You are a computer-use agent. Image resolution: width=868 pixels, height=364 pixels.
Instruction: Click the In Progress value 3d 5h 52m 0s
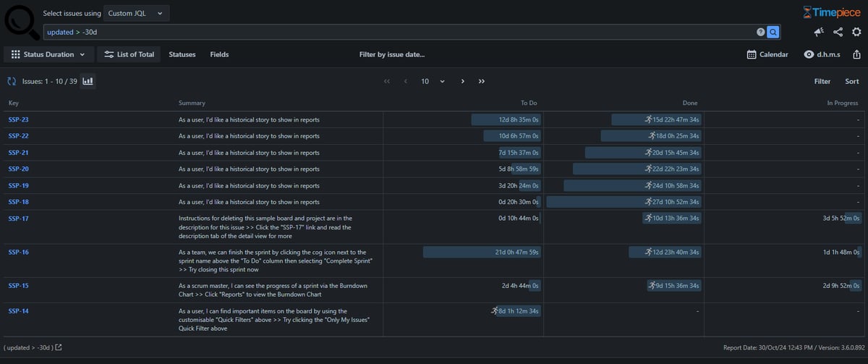[841, 219]
